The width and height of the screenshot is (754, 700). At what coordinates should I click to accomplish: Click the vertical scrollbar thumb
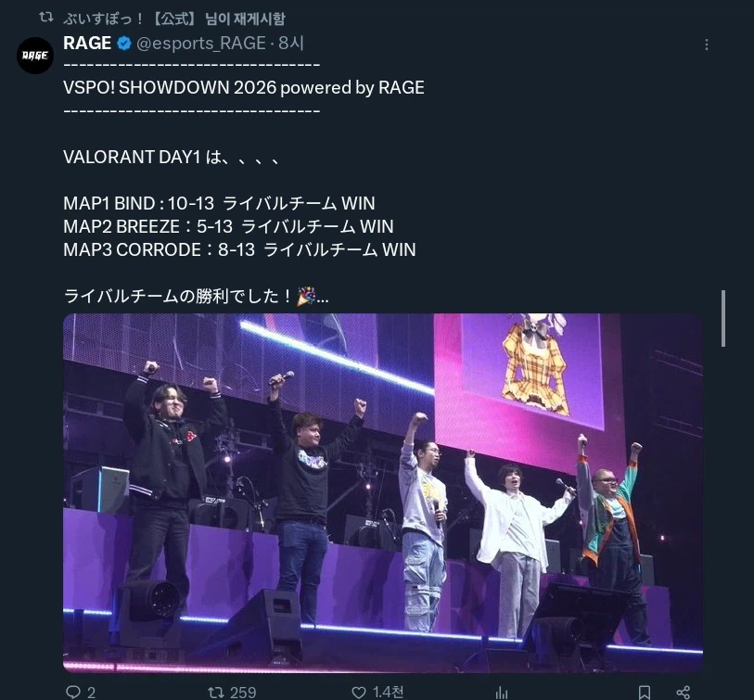723,318
